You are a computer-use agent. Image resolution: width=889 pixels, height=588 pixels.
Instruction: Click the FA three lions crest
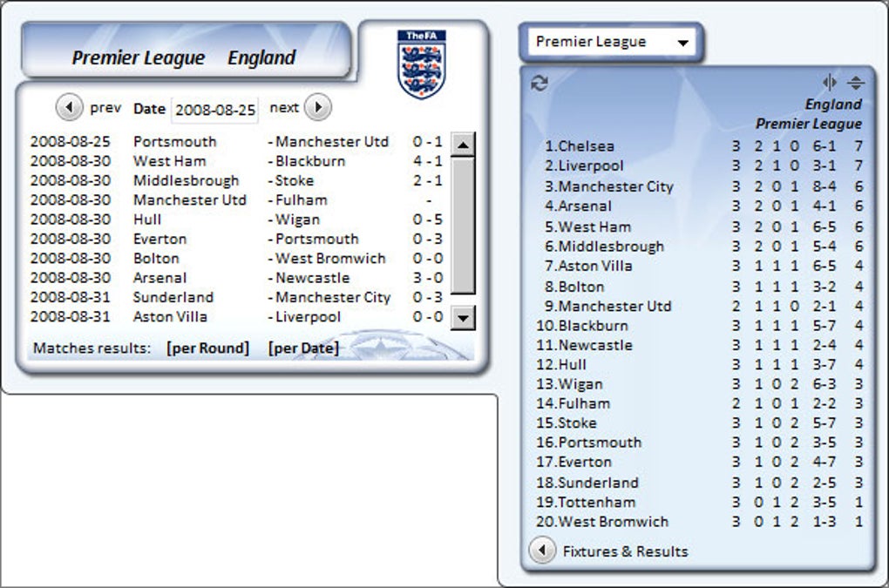click(421, 65)
